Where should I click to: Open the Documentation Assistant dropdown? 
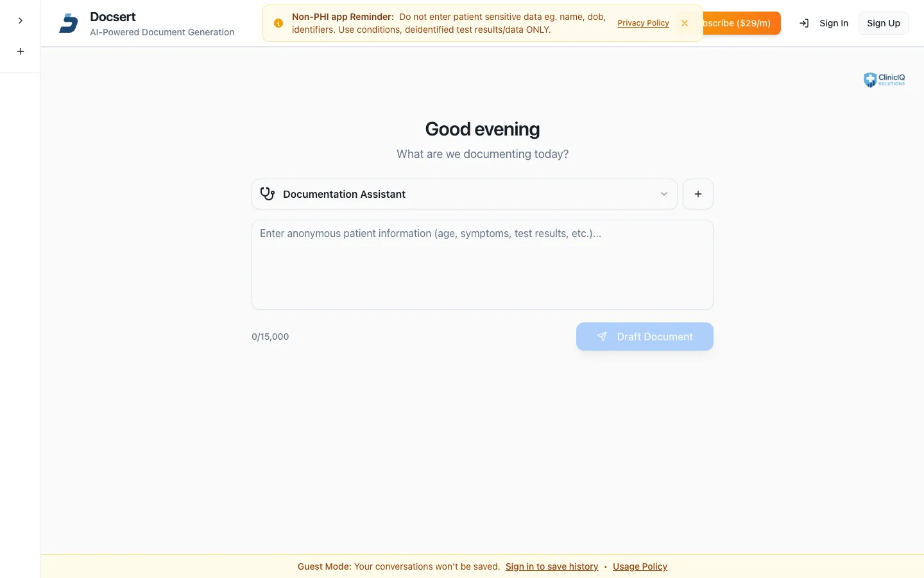click(x=465, y=194)
